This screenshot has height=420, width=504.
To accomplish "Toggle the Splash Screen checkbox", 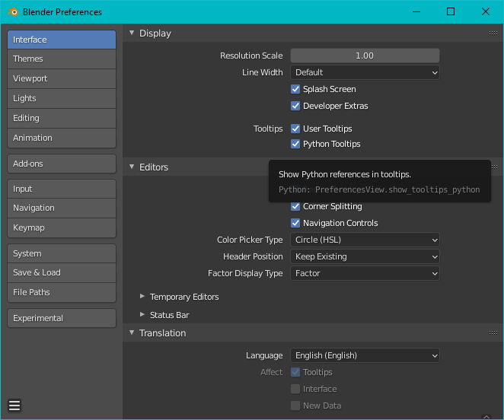I will pyautogui.click(x=295, y=89).
